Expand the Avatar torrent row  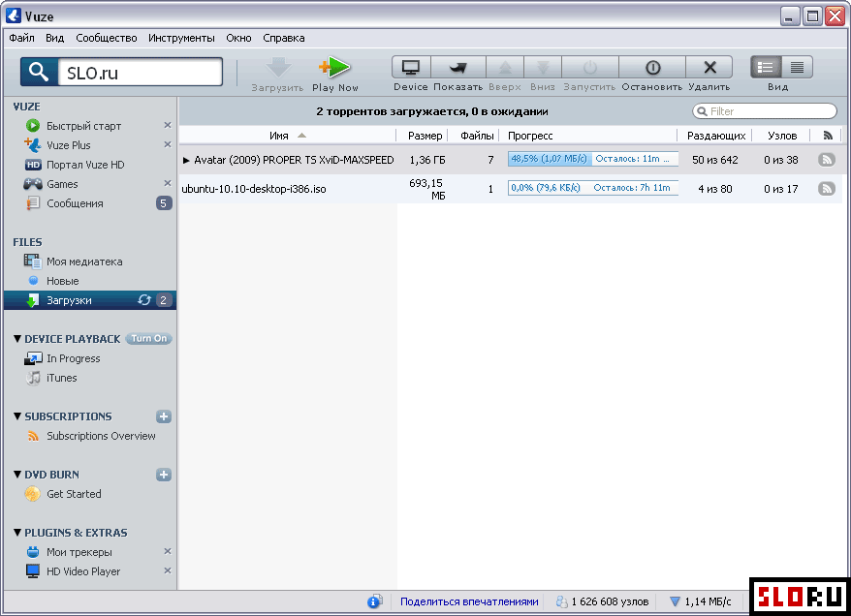186,160
